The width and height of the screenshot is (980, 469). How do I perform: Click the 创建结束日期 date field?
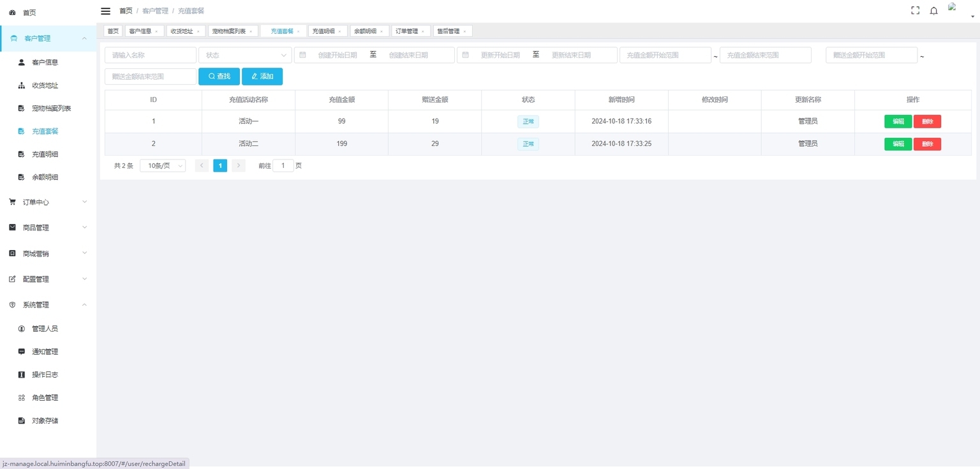point(408,56)
